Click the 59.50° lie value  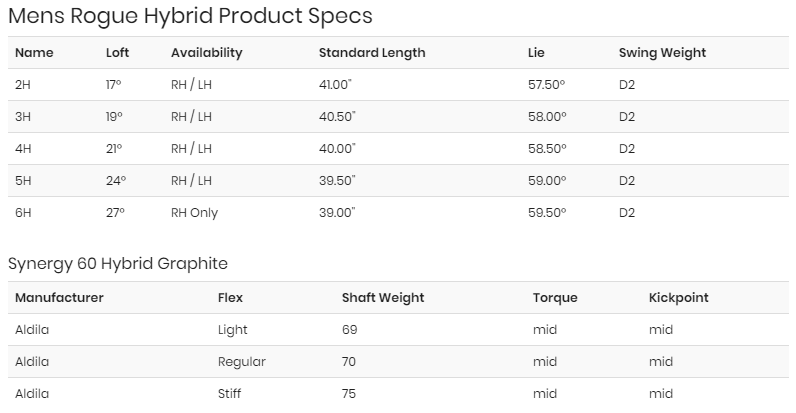point(546,213)
